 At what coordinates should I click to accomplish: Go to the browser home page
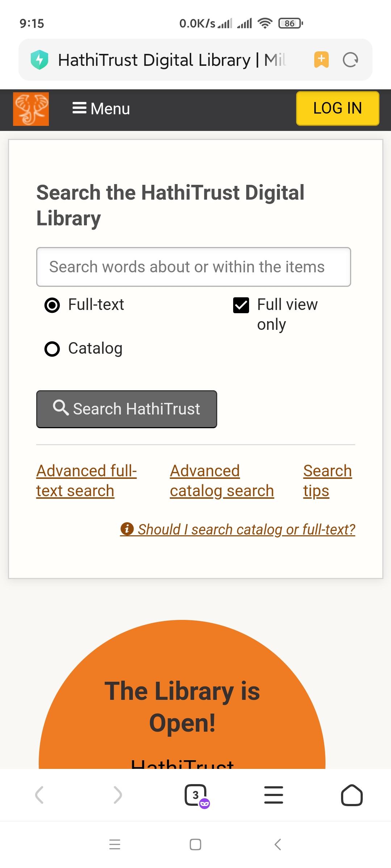(352, 795)
